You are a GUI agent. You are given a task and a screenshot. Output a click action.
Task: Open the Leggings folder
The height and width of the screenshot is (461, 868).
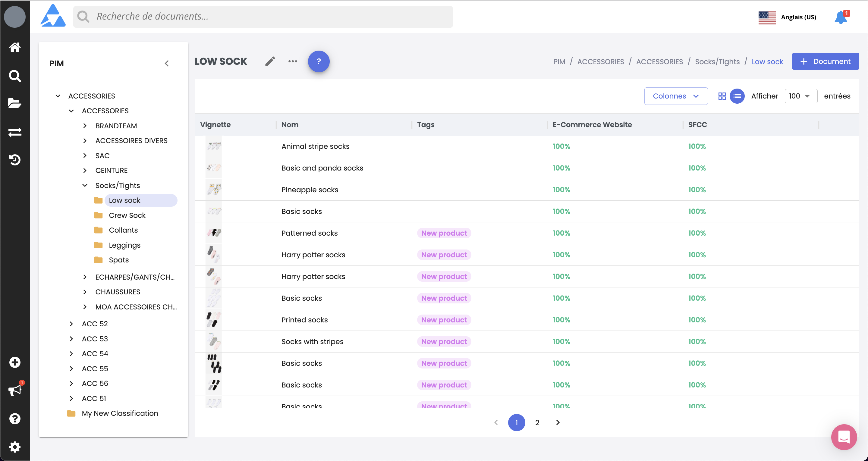pos(124,245)
